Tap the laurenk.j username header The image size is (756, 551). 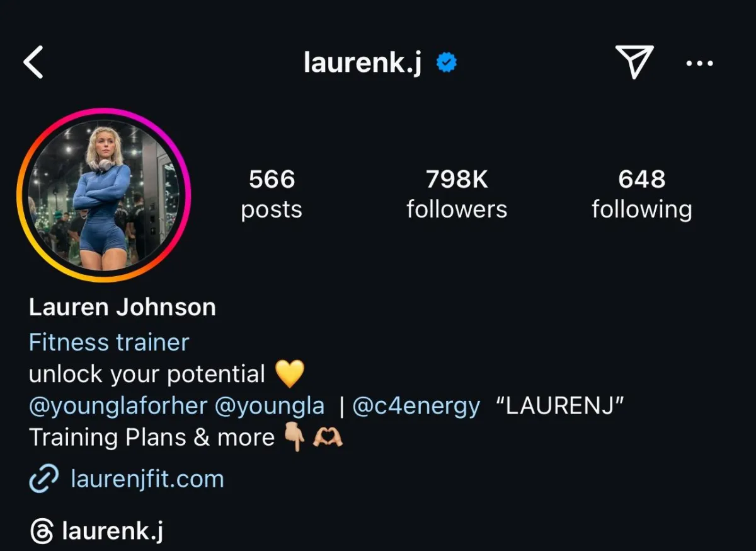[363, 62]
